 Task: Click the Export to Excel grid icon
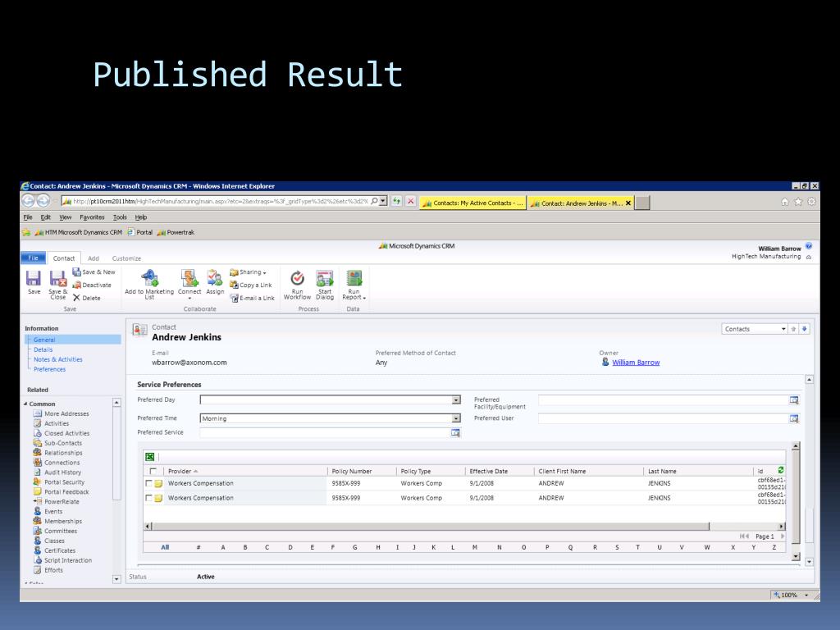(150, 457)
